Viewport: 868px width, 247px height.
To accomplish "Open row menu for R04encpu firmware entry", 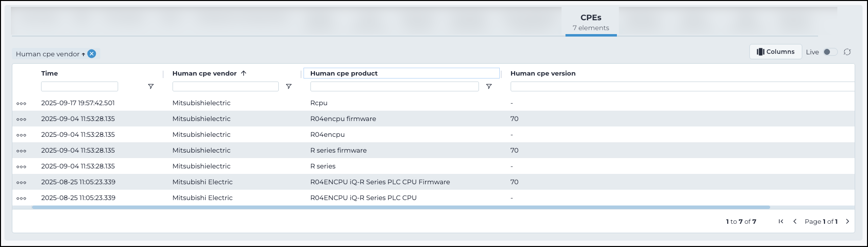I will [x=21, y=119].
